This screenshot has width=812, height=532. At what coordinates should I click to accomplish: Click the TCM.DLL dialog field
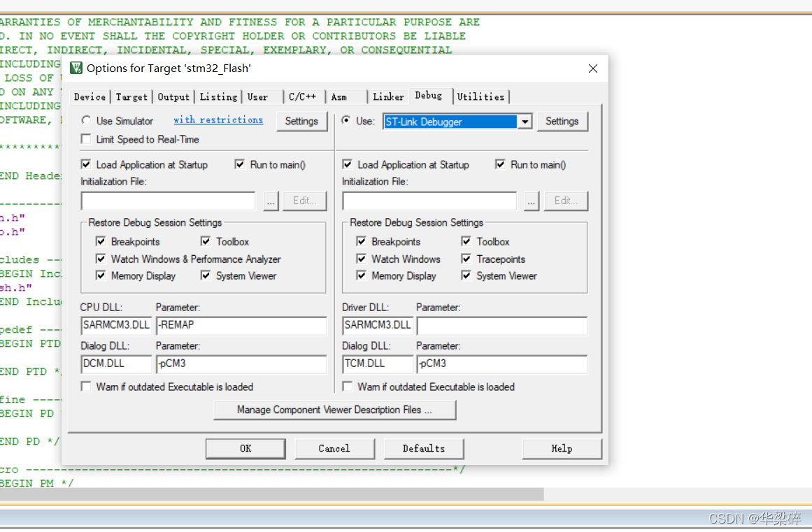tap(378, 364)
